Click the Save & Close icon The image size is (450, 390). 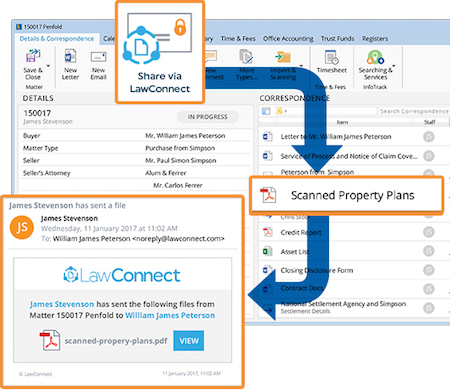pyautogui.click(x=33, y=55)
